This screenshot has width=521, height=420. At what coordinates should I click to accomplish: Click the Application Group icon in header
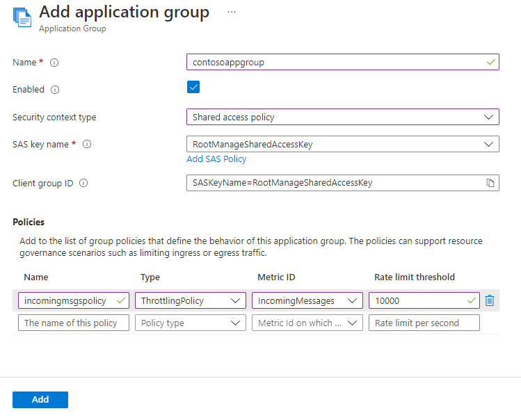coord(20,17)
